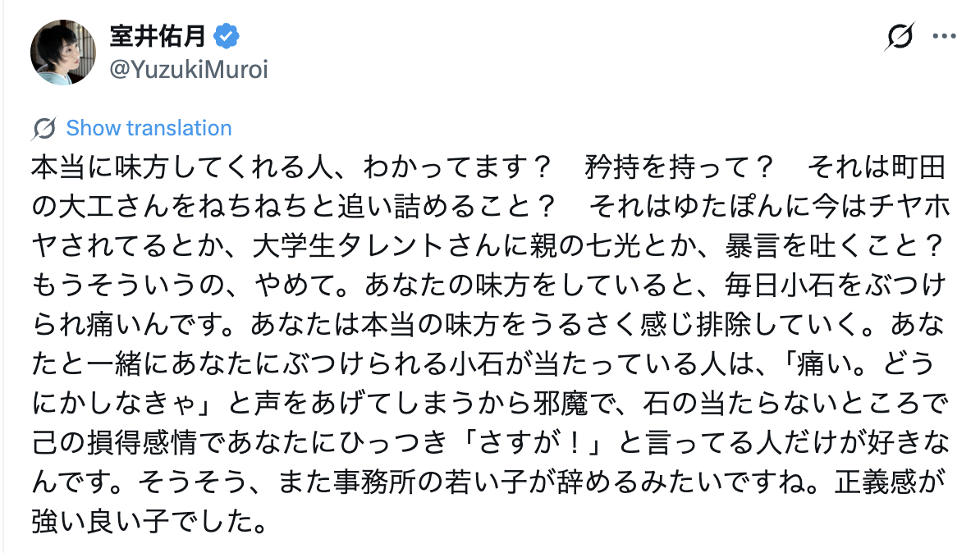Image resolution: width=980 pixels, height=553 pixels.
Task: Click the tweet line starting with ヤされてるとか
Action: point(488,246)
